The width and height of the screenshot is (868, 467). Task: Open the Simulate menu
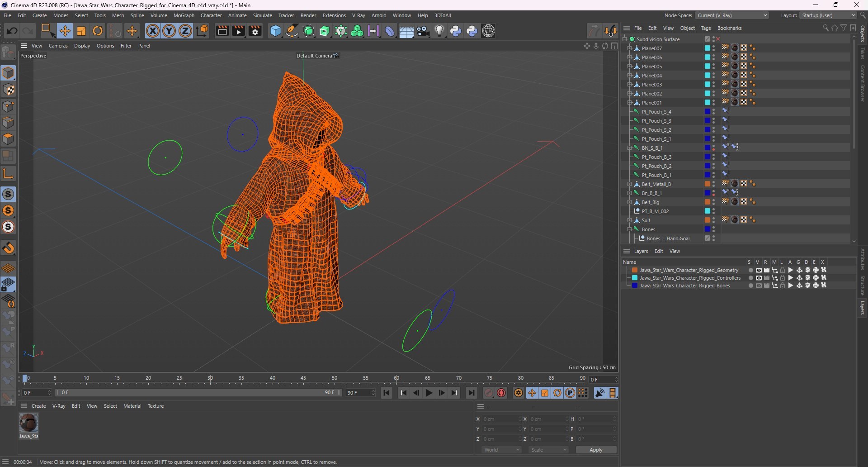pos(263,15)
